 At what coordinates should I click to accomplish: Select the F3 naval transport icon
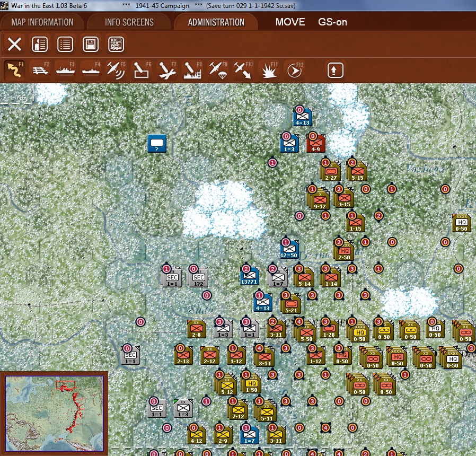[65, 70]
